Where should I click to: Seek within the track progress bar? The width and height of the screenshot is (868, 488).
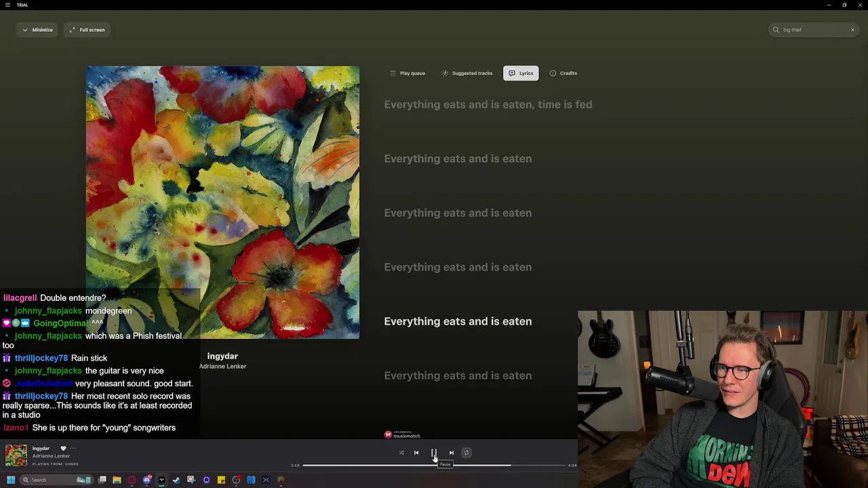pos(434,466)
